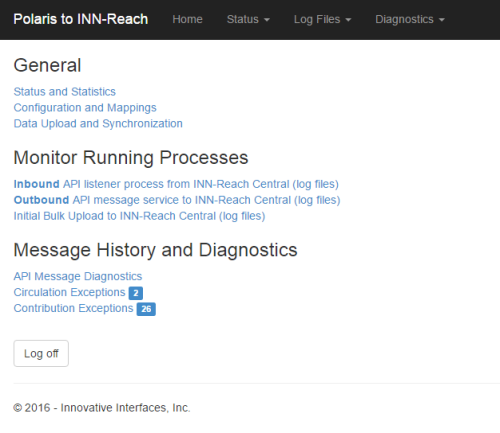
Task: Open the Polaris to INN-Reach brand link
Action: (x=81, y=19)
